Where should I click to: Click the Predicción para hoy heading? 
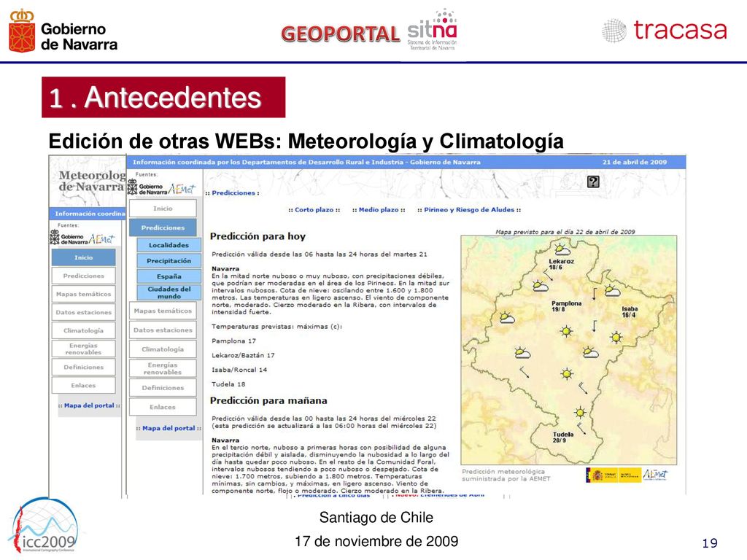[258, 236]
